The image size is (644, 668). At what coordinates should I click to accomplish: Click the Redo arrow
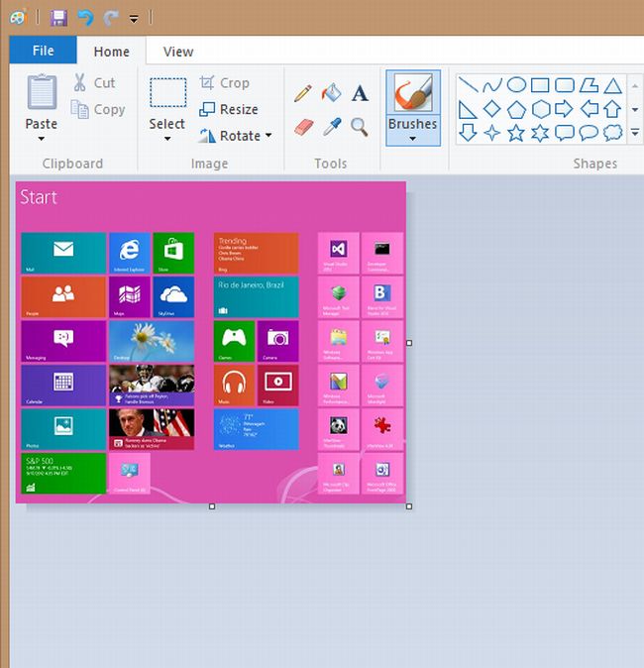click(x=111, y=18)
